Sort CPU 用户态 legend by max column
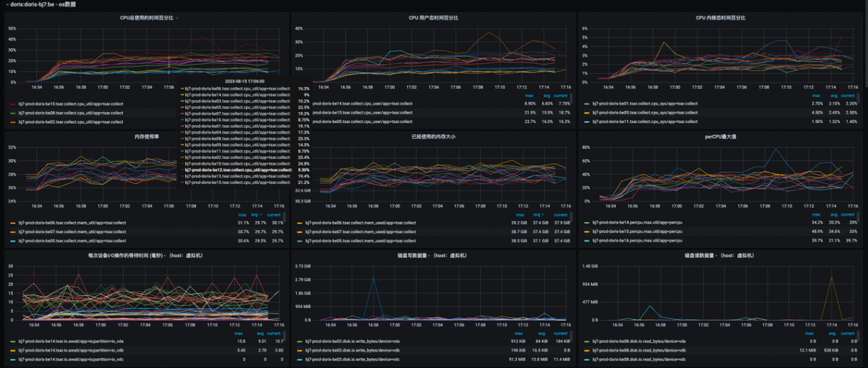This screenshot has height=368, width=868. point(529,95)
